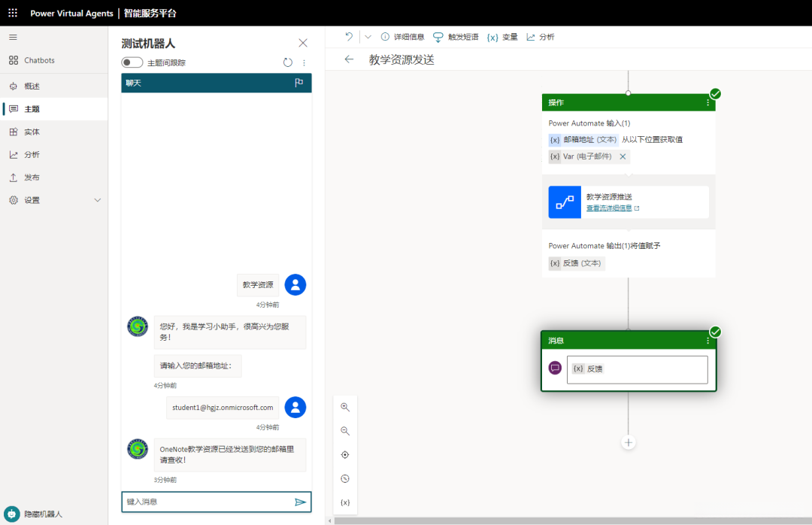
Task: Open 触发短语 trigger phrases
Action: coord(456,37)
